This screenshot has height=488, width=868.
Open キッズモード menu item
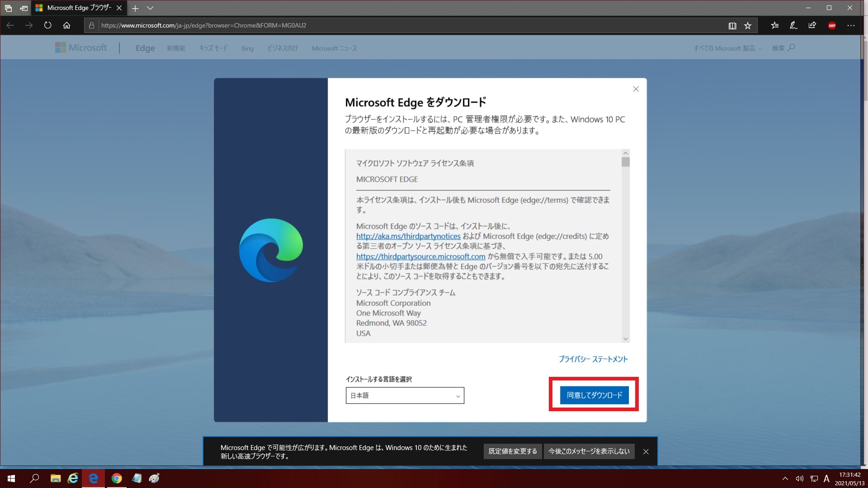click(213, 48)
